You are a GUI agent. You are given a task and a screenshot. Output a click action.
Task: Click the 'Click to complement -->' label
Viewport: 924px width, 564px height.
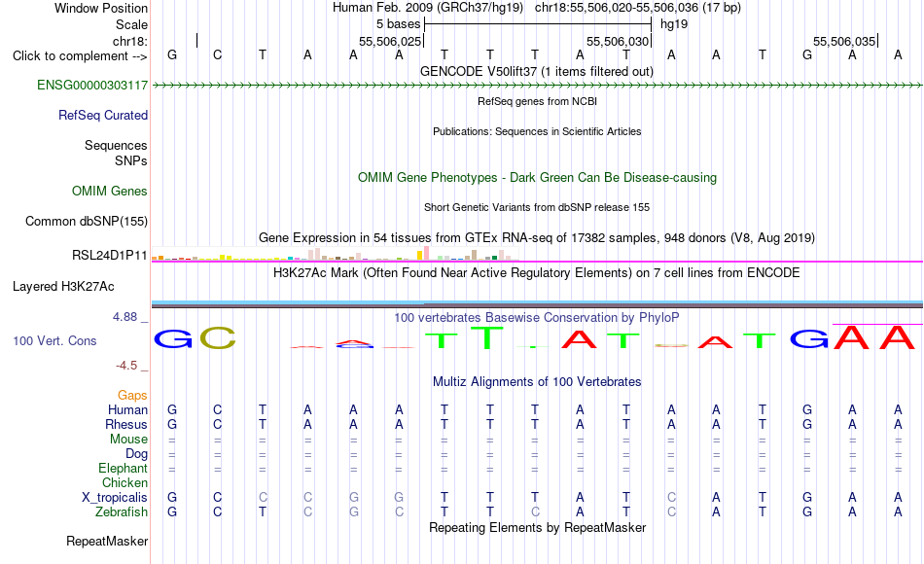tap(80, 56)
